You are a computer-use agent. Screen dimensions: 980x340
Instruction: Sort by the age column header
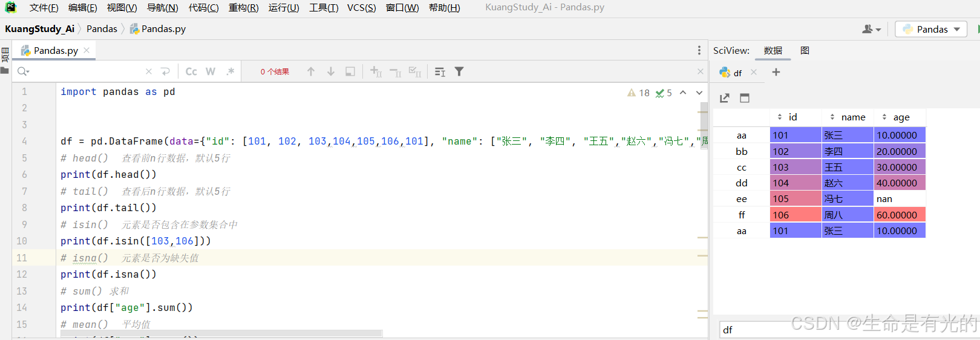[x=900, y=117]
